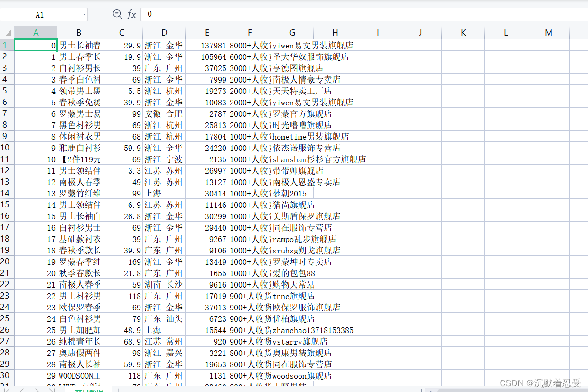
Task: Click the store cell rampo乱步旗舰店
Action: pyautogui.click(x=305, y=239)
